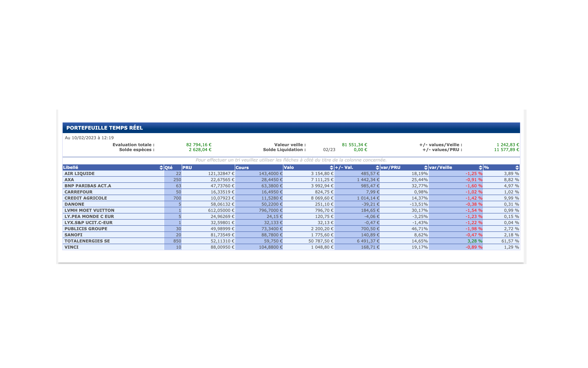Click LY.PEA MONDE cours 24,15 €
The height and width of the screenshot is (368, 588).
pyautogui.click(x=275, y=216)
